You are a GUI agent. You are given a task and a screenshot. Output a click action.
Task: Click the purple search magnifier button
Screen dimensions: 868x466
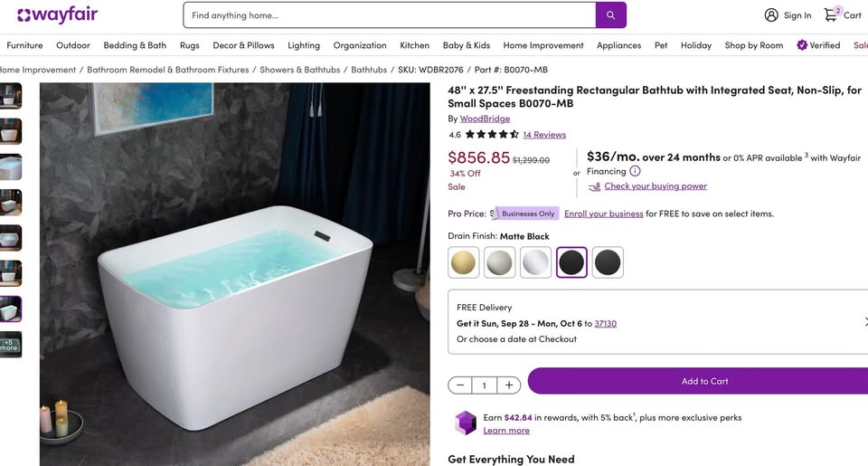pos(610,15)
